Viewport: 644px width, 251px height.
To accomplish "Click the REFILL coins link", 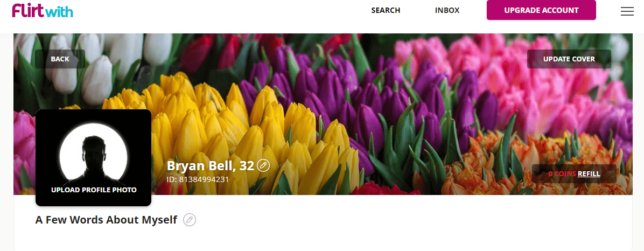I will pos(589,174).
